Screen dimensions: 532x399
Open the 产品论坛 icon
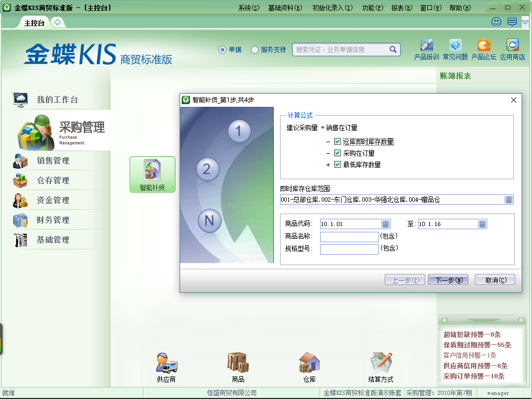[x=484, y=49]
